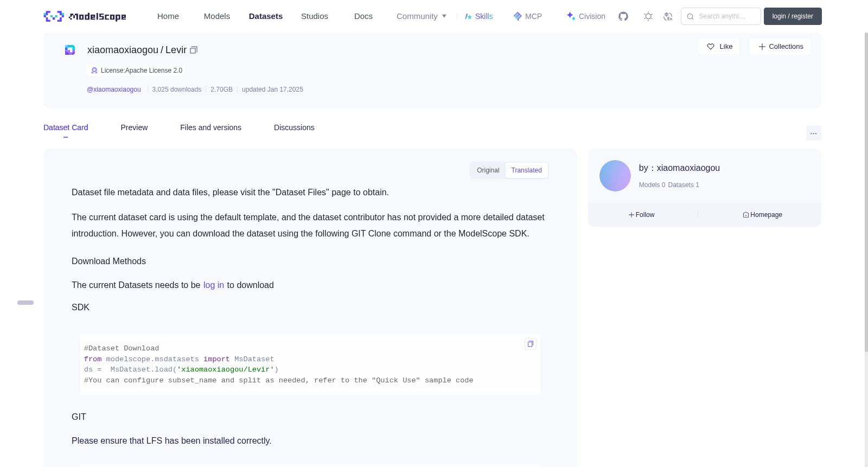Toggle the light/dark theme sun icon
868x467 pixels.
click(648, 16)
